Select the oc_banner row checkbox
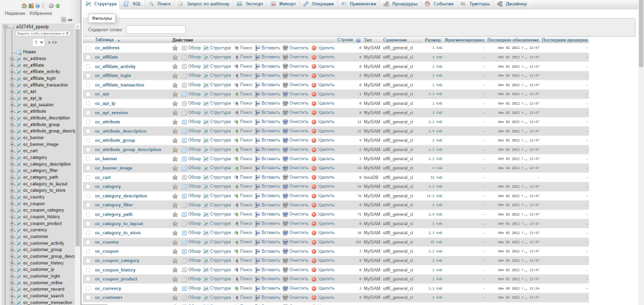644x305 pixels. click(x=88, y=159)
